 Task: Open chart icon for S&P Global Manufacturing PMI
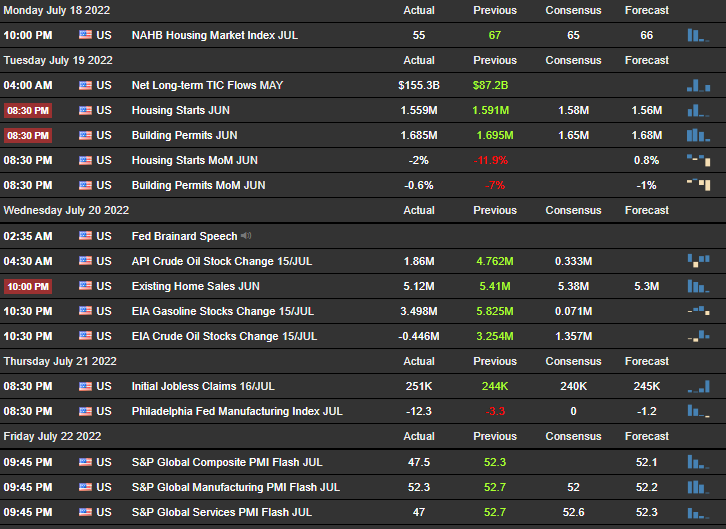(x=698, y=487)
